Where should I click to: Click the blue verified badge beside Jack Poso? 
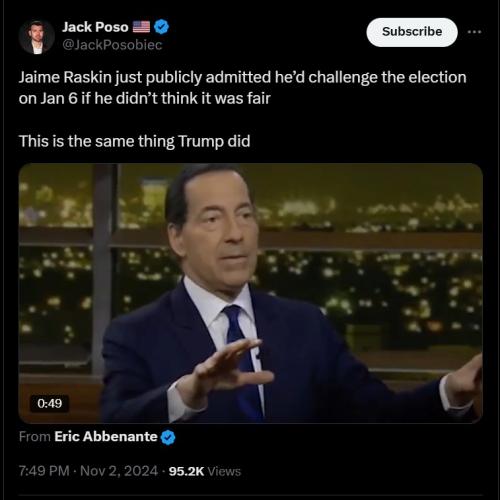click(162, 27)
